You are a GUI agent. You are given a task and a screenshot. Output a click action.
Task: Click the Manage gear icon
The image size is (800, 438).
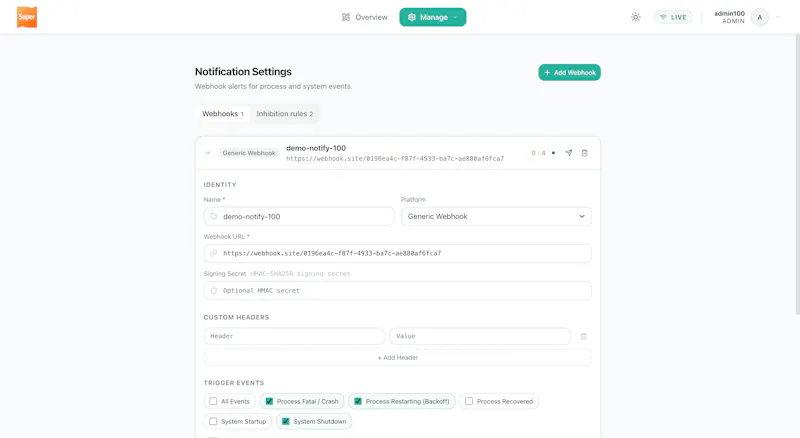(x=412, y=17)
